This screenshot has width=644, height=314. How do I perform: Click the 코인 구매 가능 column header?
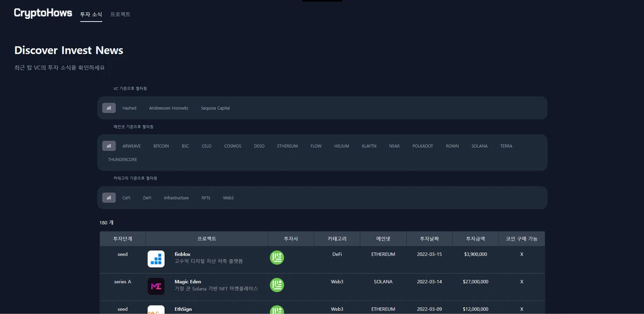tap(522, 239)
